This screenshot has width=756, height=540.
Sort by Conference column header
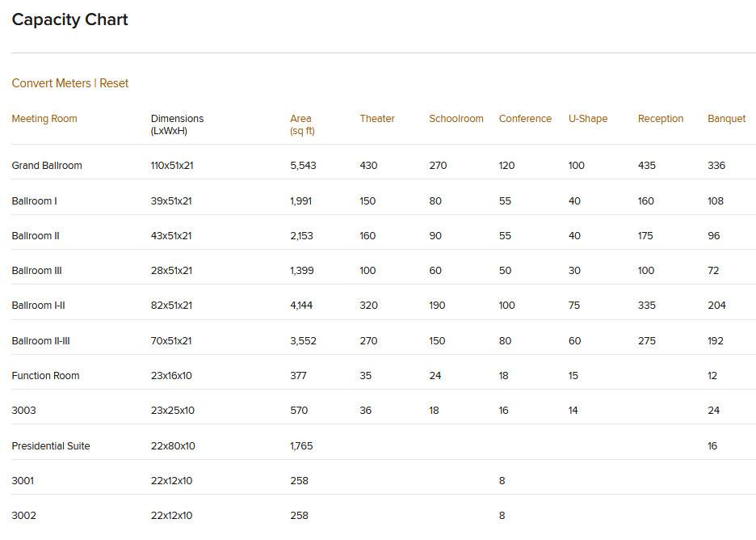(x=525, y=118)
